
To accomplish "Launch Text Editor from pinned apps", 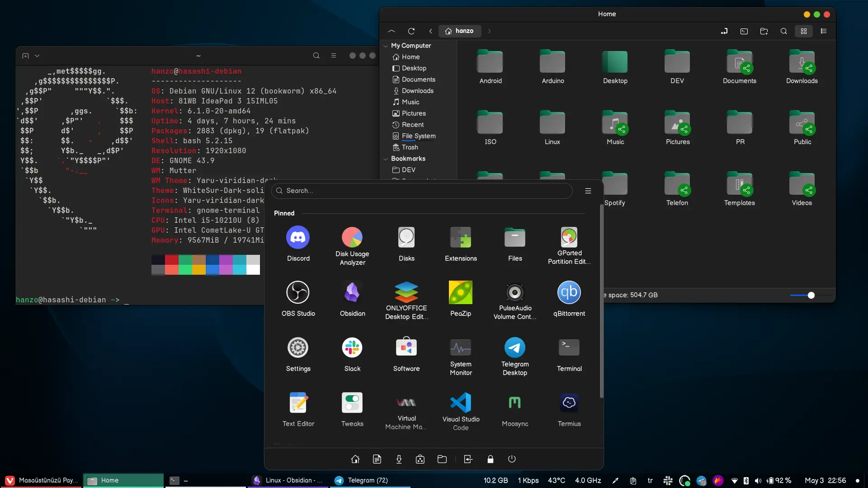I will [x=298, y=409].
